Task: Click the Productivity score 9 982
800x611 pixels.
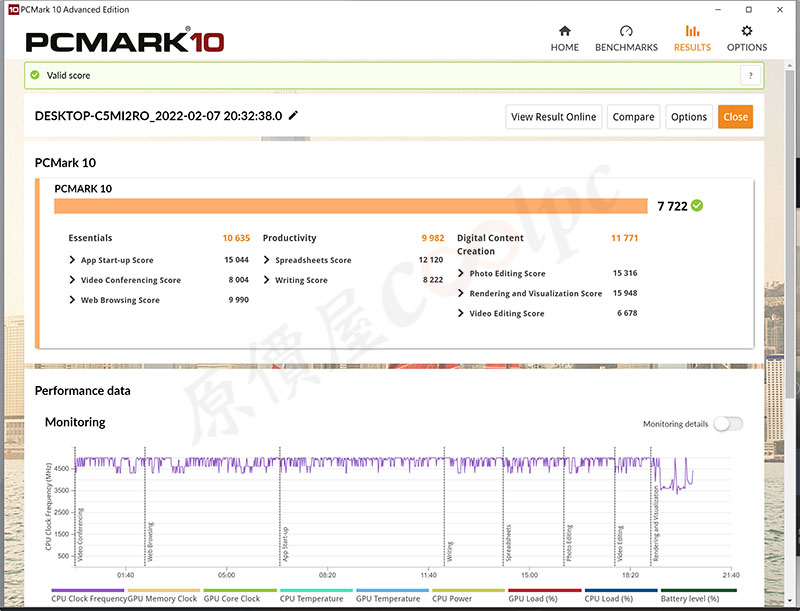Action: [x=433, y=238]
